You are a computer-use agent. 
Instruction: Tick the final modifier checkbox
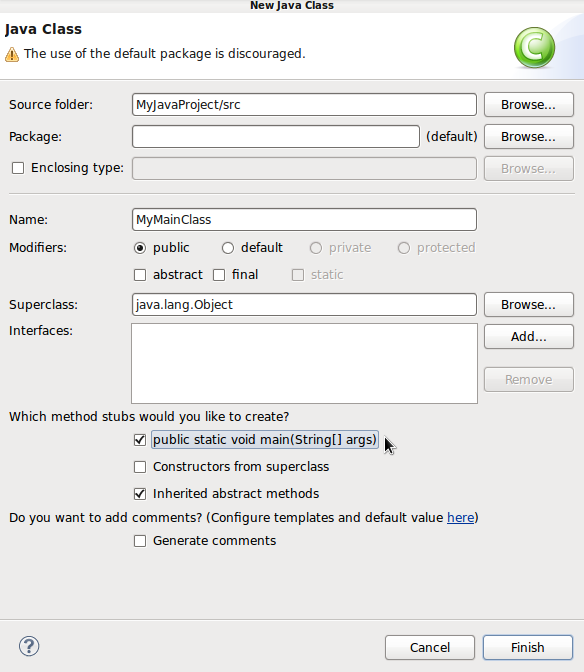pyautogui.click(x=219, y=275)
